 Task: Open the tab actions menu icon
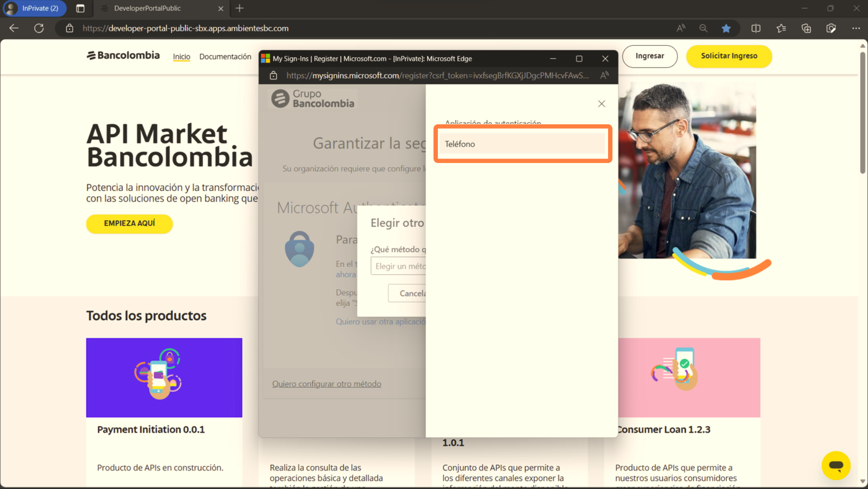click(x=80, y=8)
